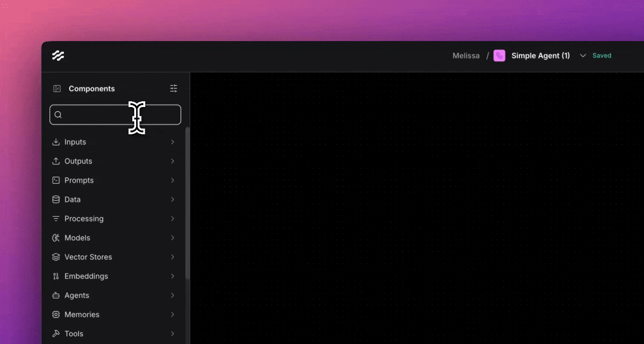Viewport: 644px width, 344px height.
Task: Select the Components panel icon
Action: [x=56, y=88]
